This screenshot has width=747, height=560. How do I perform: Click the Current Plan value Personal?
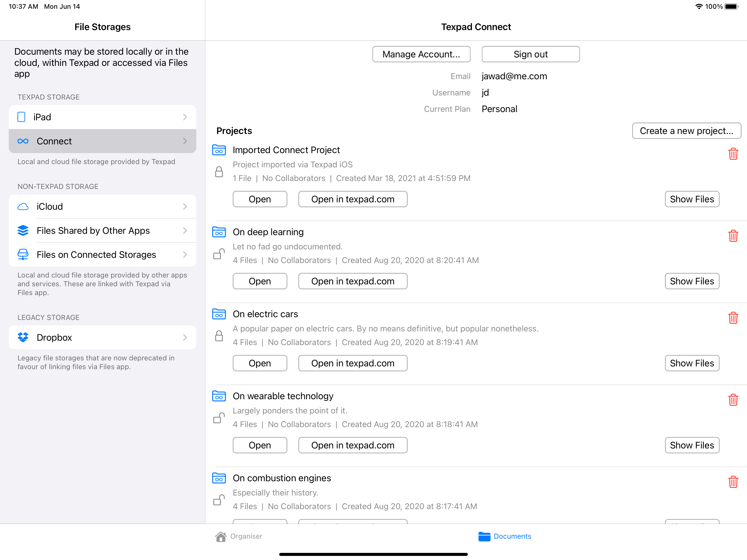tap(499, 109)
